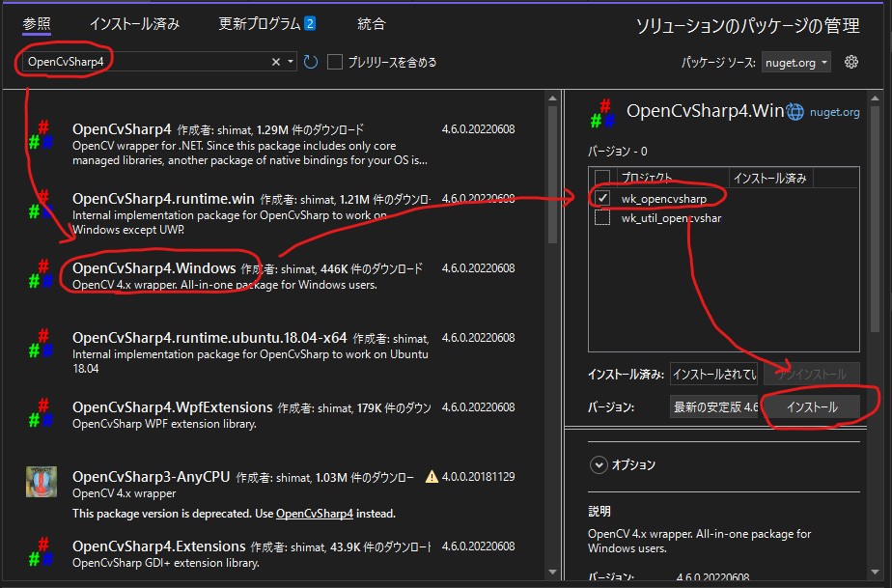
Task: Click the package list scroll down arrow
Action: coord(552,572)
